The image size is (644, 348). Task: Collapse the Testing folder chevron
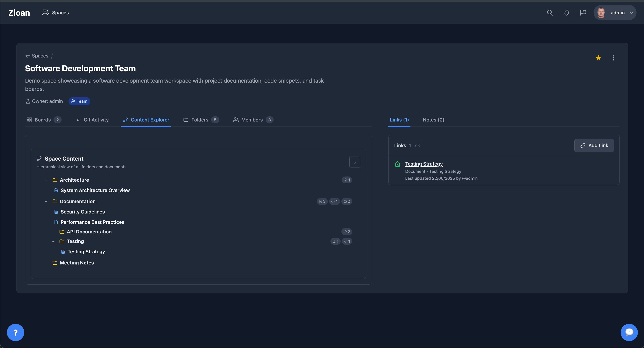click(x=53, y=241)
